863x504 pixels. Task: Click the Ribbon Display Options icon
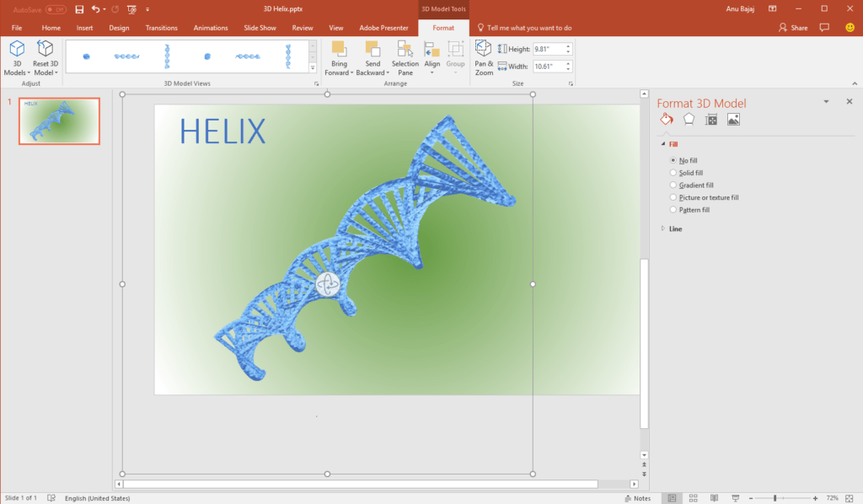click(x=773, y=8)
